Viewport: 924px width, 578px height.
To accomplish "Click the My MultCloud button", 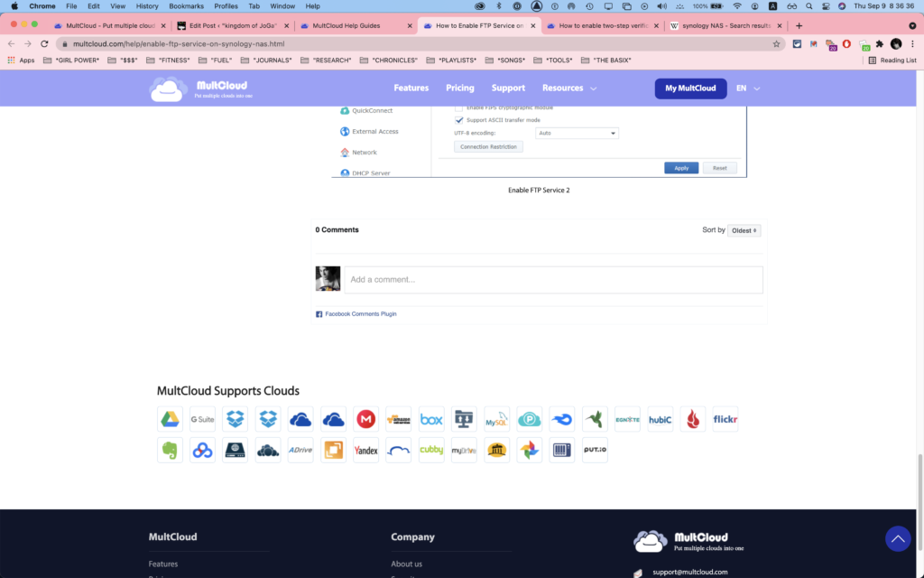I will (690, 88).
